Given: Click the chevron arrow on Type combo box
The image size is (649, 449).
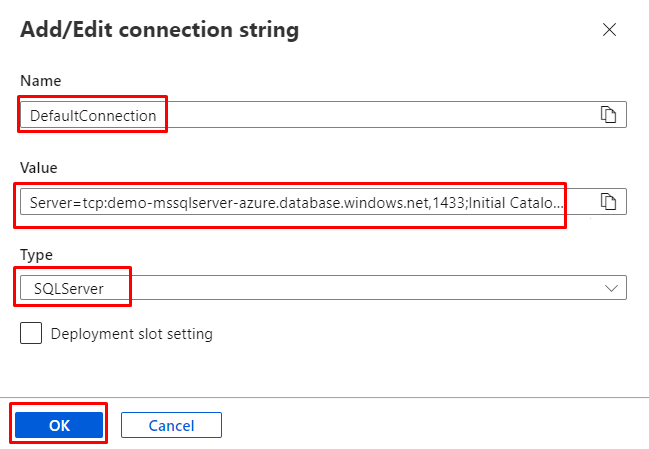Looking at the screenshot, I should point(611,289).
